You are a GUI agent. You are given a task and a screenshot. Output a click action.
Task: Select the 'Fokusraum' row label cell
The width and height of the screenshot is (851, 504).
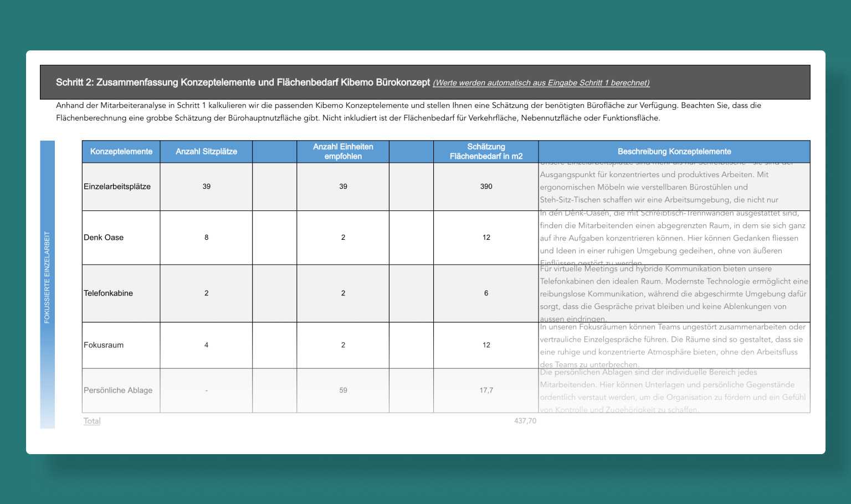point(104,345)
